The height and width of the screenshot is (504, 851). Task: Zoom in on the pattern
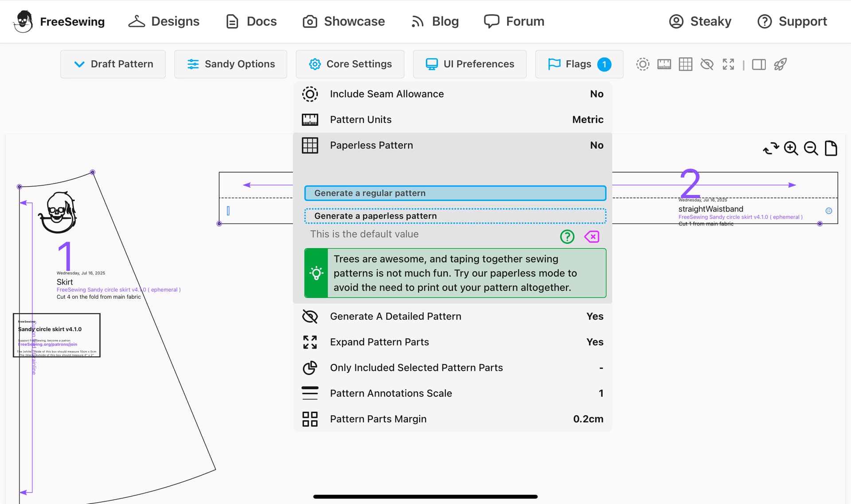(791, 148)
